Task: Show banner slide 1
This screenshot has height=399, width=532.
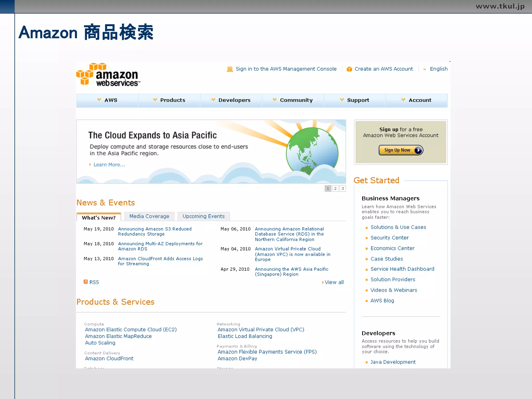Action: click(328, 189)
